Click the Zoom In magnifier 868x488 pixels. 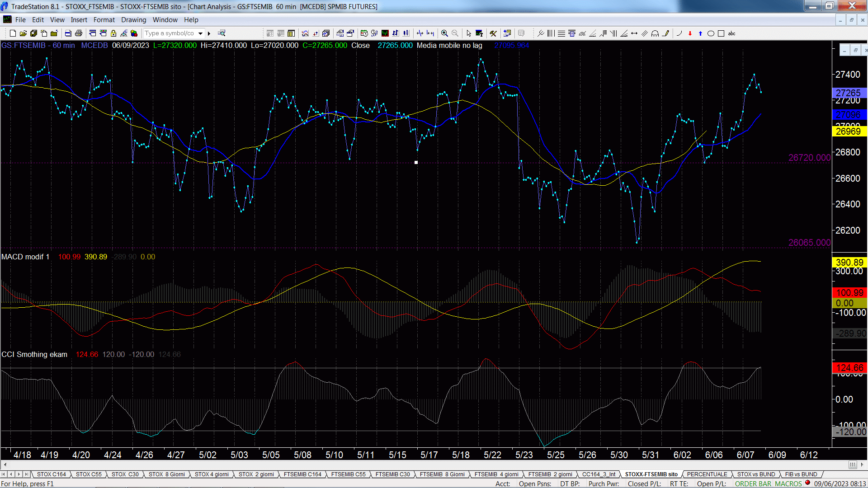coord(444,33)
